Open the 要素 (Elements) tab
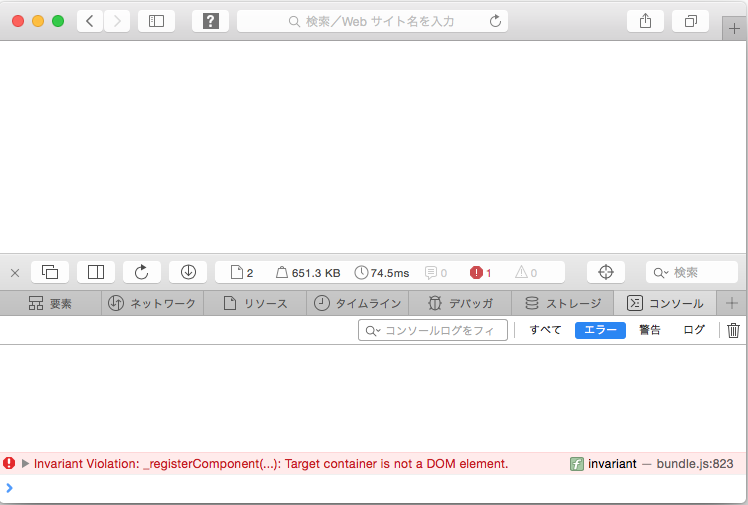 tap(51, 303)
